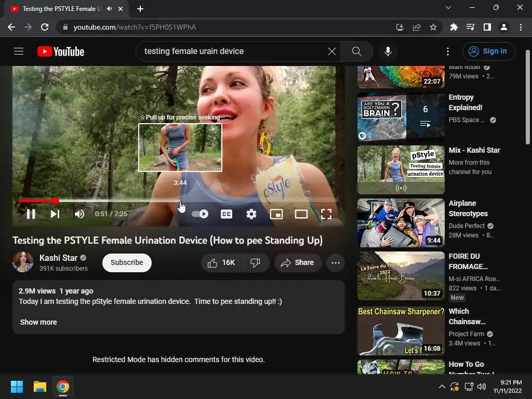This screenshot has width=532, height=399.
Task: Toggle autoplay switch in player
Action: [x=200, y=214]
